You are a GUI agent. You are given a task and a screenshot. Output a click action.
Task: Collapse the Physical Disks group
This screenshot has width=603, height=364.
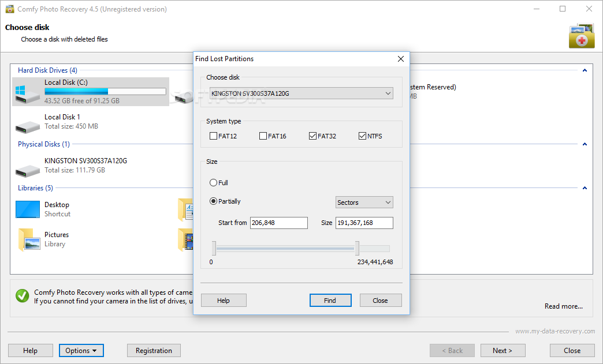[x=585, y=144]
